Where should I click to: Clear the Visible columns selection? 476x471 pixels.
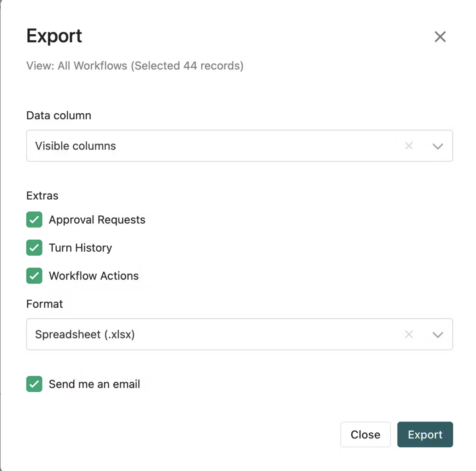click(409, 146)
